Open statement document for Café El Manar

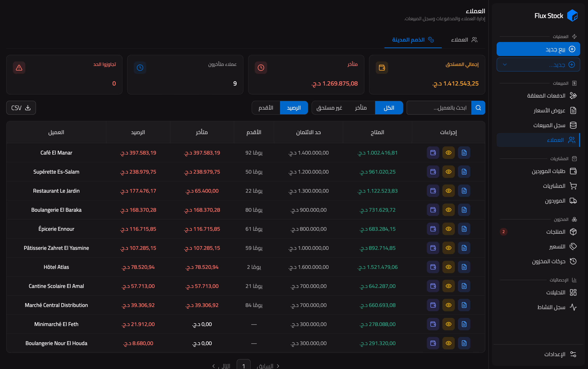tap(464, 153)
